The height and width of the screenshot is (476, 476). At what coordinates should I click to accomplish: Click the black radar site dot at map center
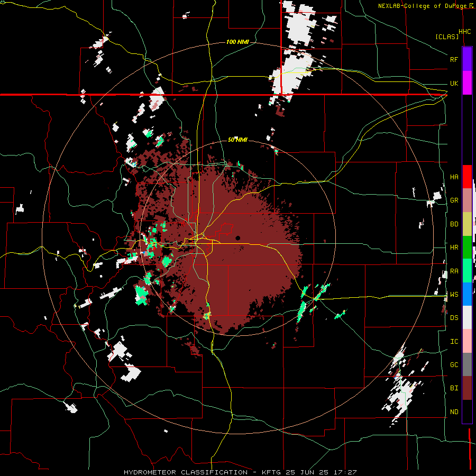pos(237,238)
